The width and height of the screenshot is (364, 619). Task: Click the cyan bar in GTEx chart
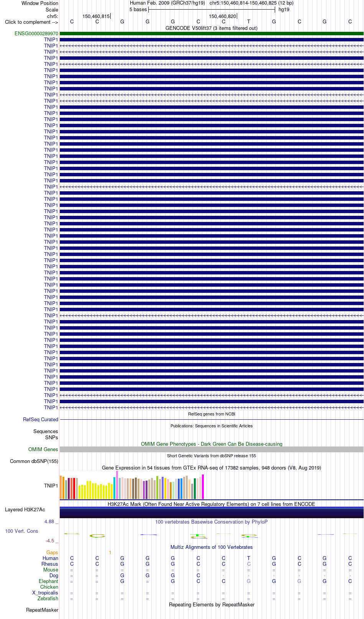click(115, 488)
